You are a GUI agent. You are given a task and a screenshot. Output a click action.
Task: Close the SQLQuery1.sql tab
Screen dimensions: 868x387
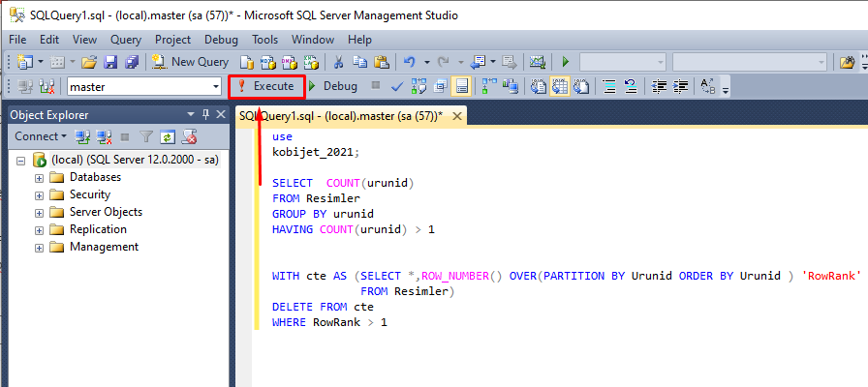(x=457, y=116)
